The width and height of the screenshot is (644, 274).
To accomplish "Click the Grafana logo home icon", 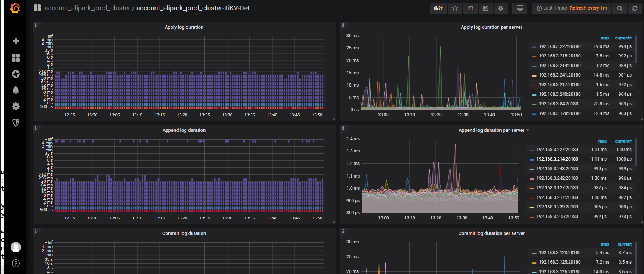I will pyautogui.click(x=15, y=8).
